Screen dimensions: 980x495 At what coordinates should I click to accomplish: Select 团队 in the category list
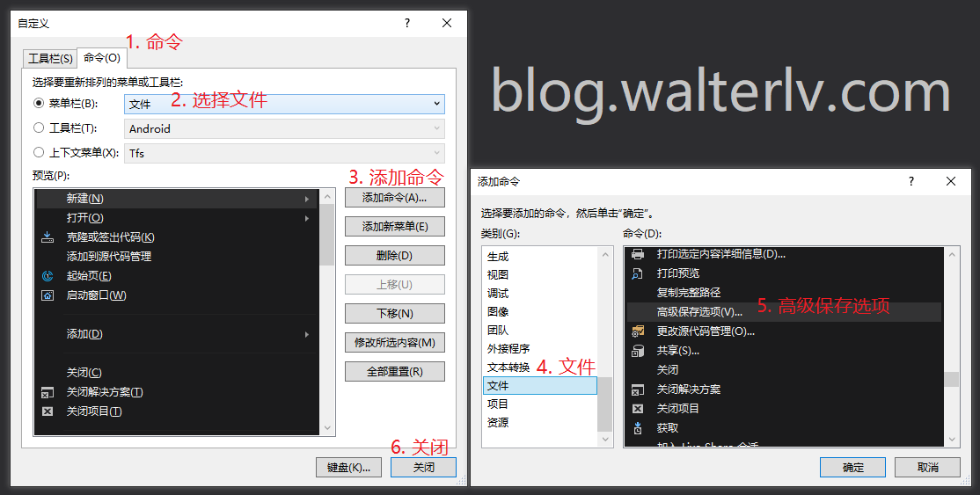click(540, 330)
